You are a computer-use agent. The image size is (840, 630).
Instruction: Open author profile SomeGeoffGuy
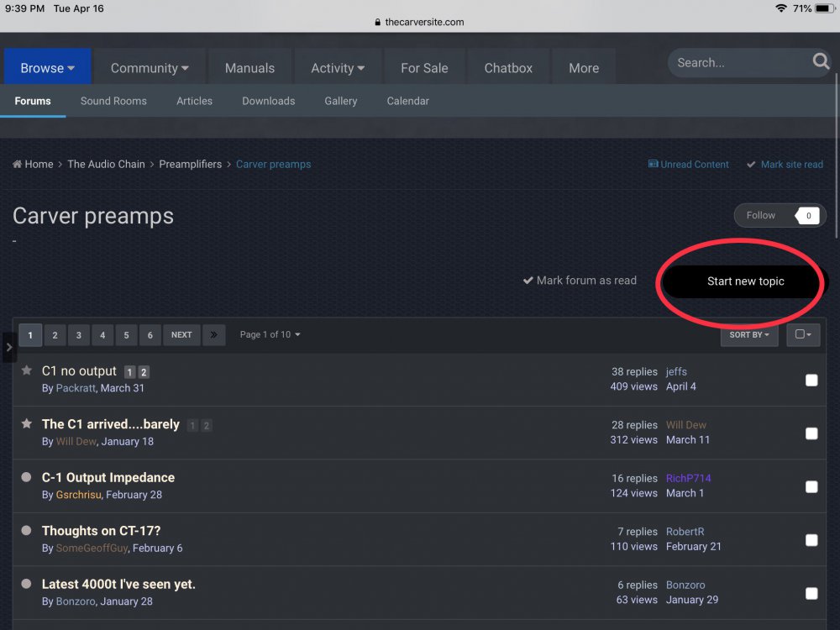coord(92,548)
